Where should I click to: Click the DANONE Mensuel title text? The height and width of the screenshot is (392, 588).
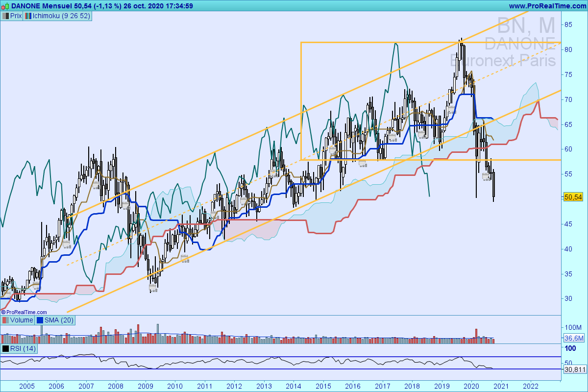42,6
